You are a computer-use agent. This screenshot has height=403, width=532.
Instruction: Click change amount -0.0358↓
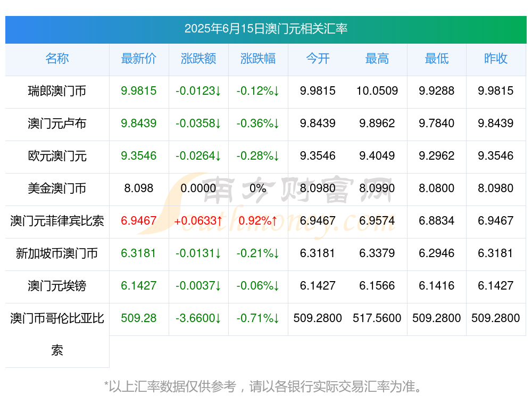tap(198, 123)
